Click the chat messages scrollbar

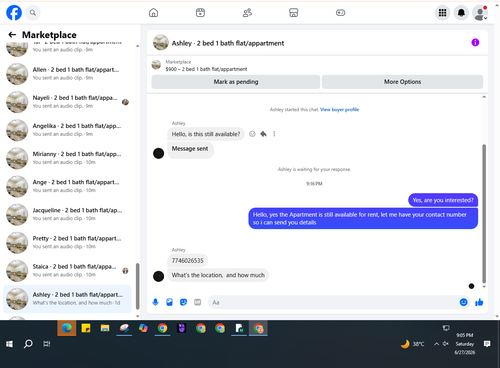pos(484,213)
